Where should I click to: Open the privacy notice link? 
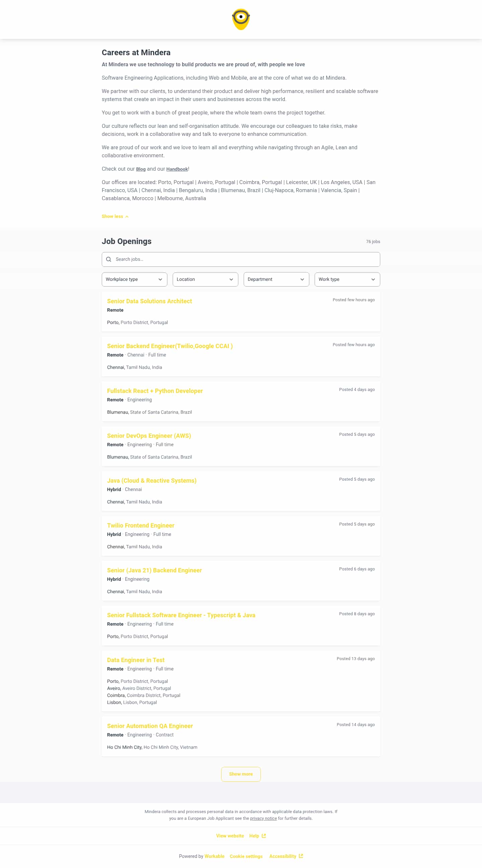[x=263, y=818]
